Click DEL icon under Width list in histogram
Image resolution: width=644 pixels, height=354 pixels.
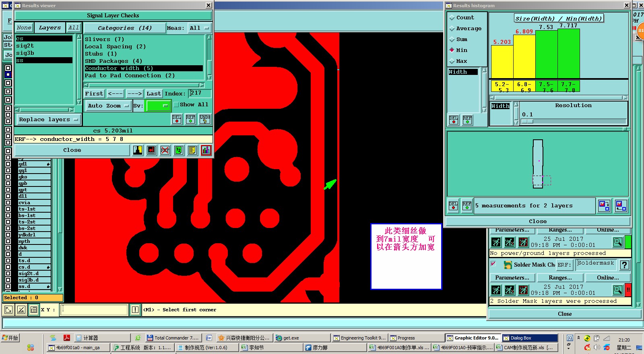pos(454,120)
